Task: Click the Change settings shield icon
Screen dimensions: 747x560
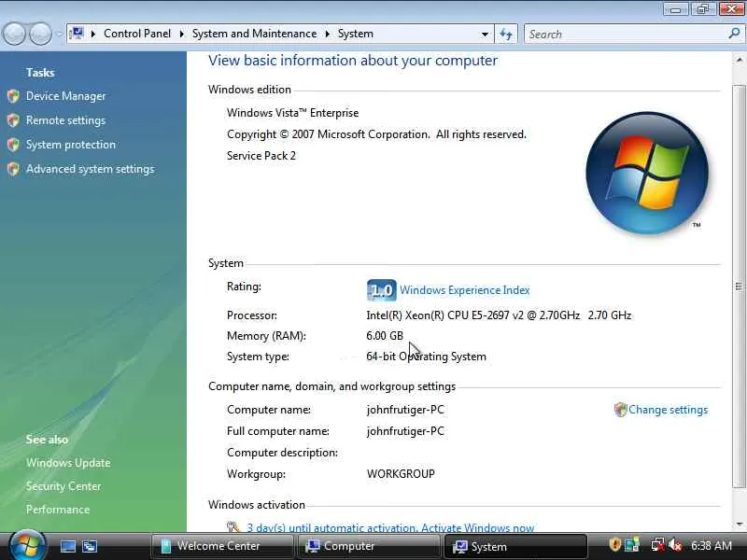Action: tap(620, 410)
